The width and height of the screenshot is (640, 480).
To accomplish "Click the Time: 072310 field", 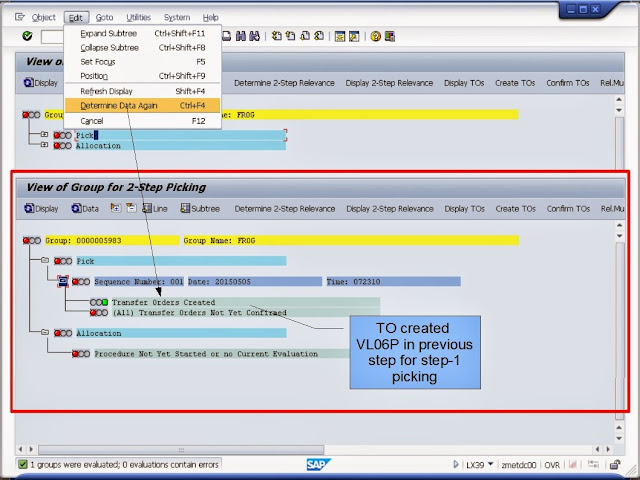I will pos(393,282).
